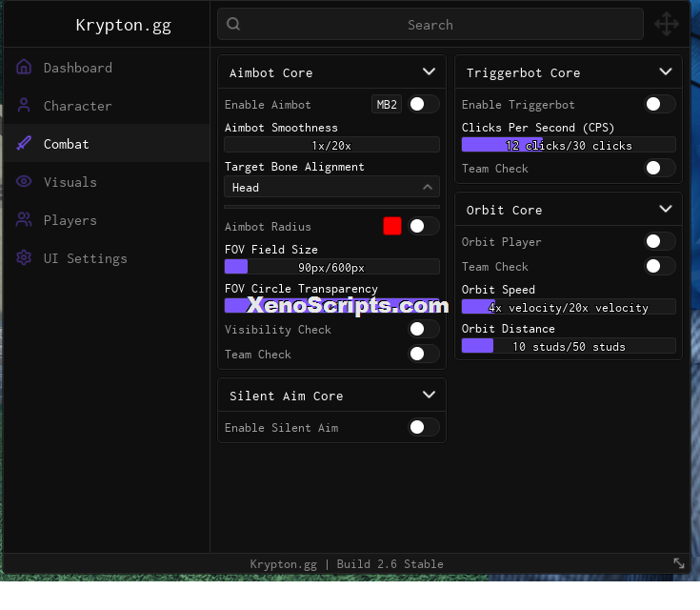The height and width of the screenshot is (610, 700).
Task: Open the Character tab
Action: pos(107,106)
